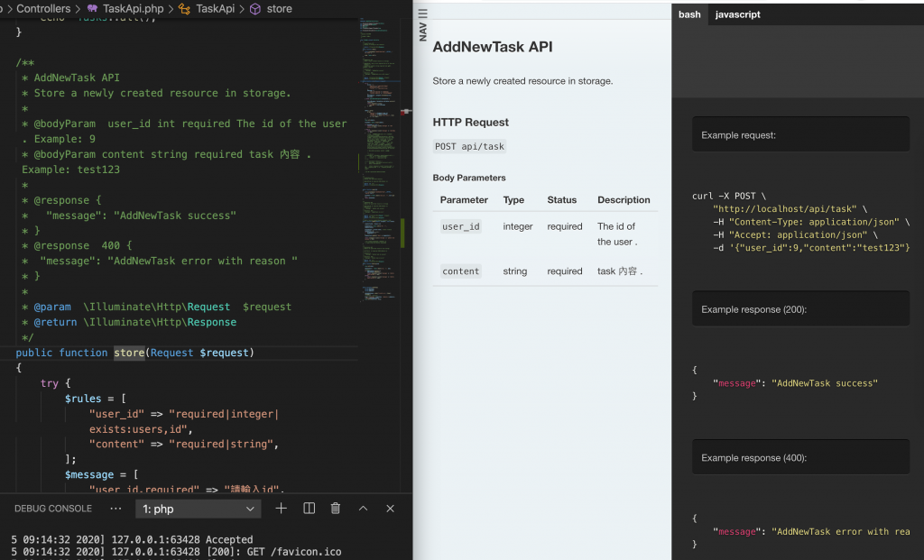Screen dimensions: 924x560
Task: Maximize panel with up chevron
Action: (363, 509)
